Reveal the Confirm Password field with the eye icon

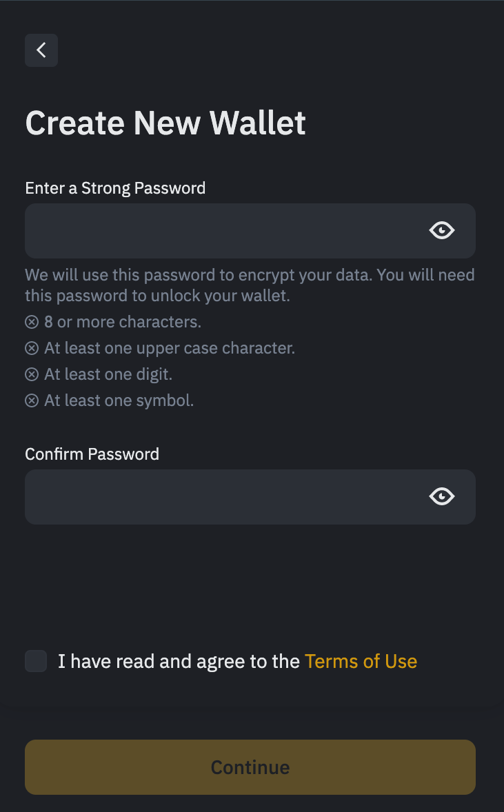click(x=442, y=496)
